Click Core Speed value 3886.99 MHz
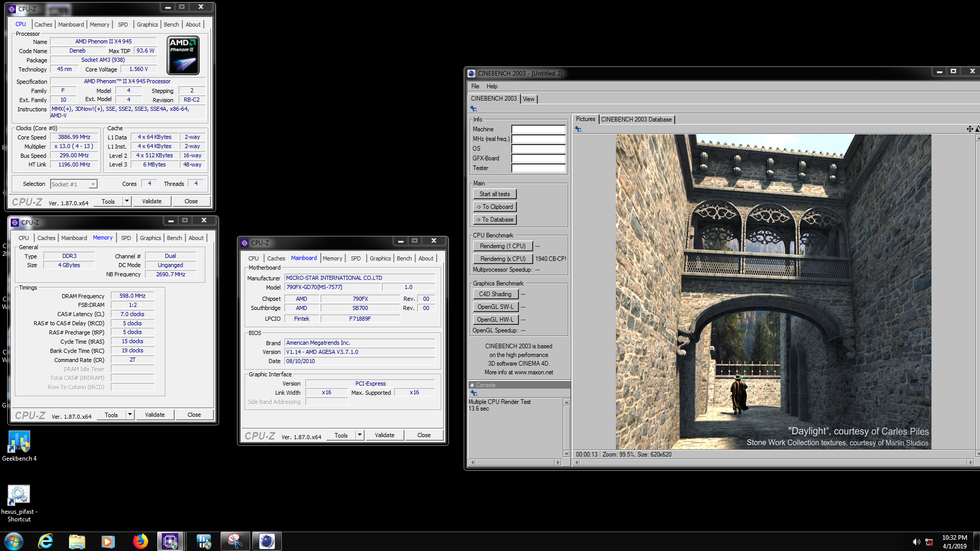Image resolution: width=980 pixels, height=551 pixels. coord(74,137)
